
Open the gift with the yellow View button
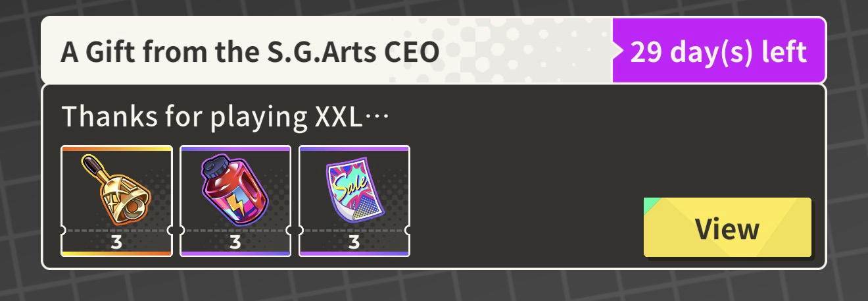(727, 227)
